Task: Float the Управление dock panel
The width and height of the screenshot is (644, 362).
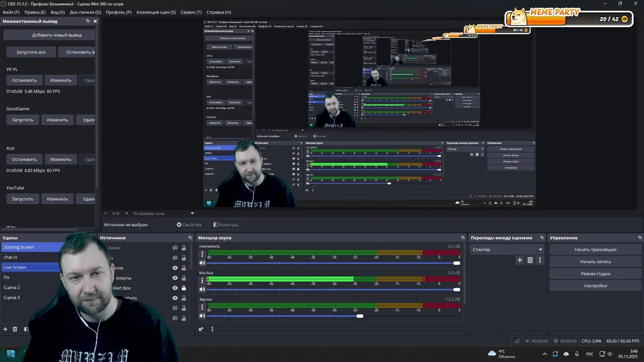Action: pos(640,237)
